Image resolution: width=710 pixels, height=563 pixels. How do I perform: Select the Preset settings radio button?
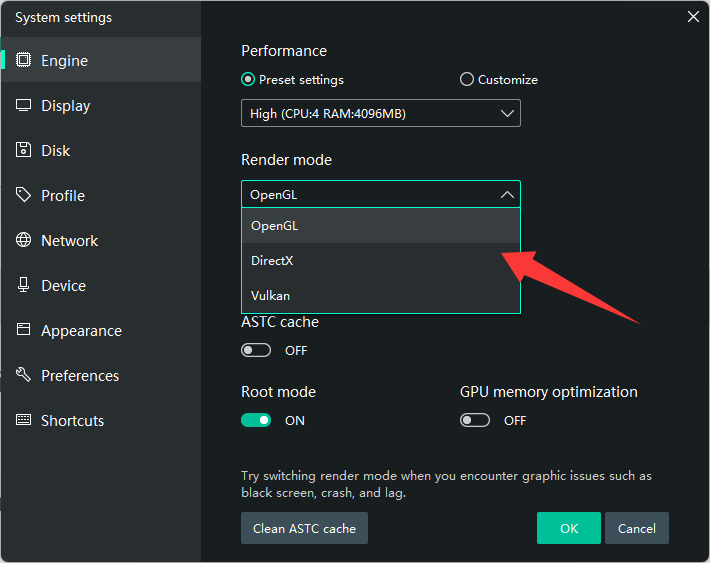(x=248, y=80)
